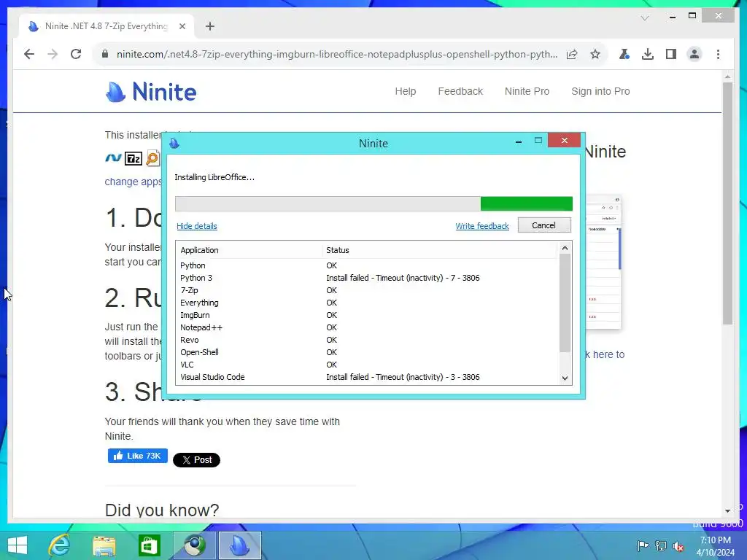Select the Notepad++ row

click(x=367, y=327)
